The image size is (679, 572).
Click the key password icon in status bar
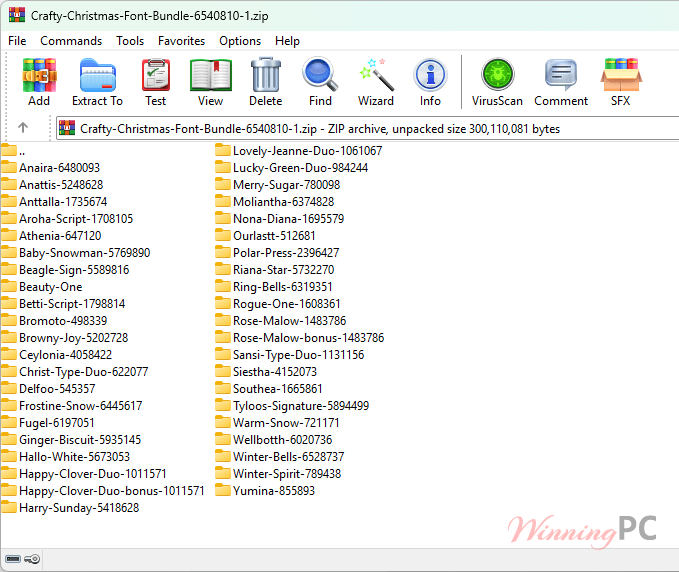(32, 559)
